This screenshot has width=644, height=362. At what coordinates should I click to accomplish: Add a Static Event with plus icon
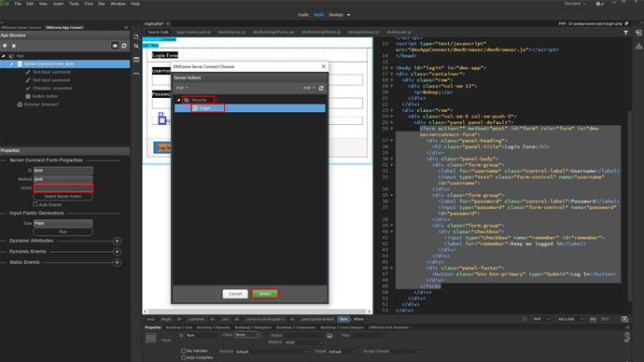coord(117,262)
